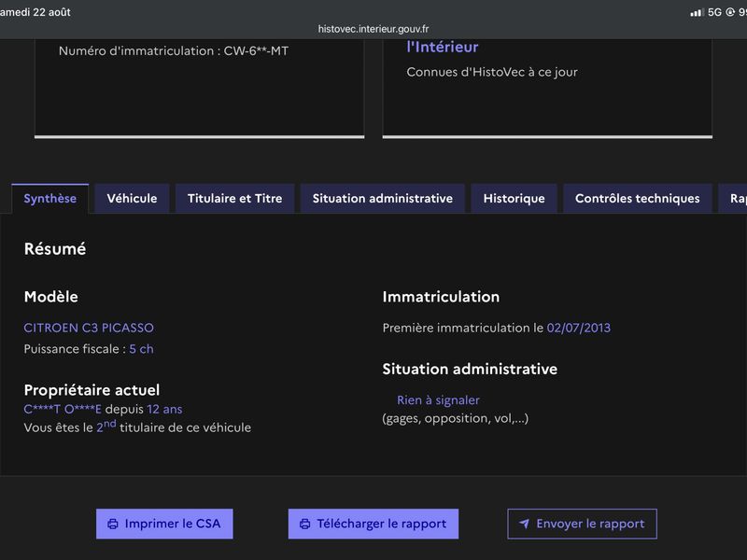This screenshot has height=560, width=747.
Task: Click the 02/07/2013 registration date
Action: [578, 328]
